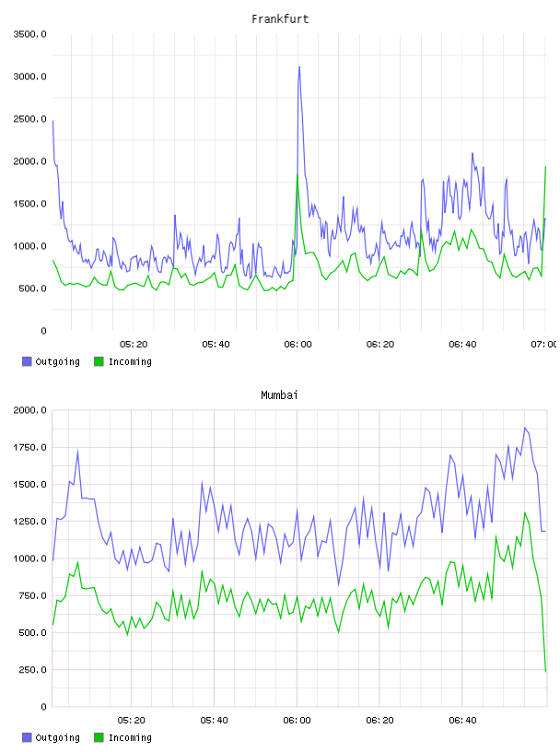The width and height of the screenshot is (560, 752).
Task: Select the Incoming legend label under Mumbai chart
Action: point(130,738)
